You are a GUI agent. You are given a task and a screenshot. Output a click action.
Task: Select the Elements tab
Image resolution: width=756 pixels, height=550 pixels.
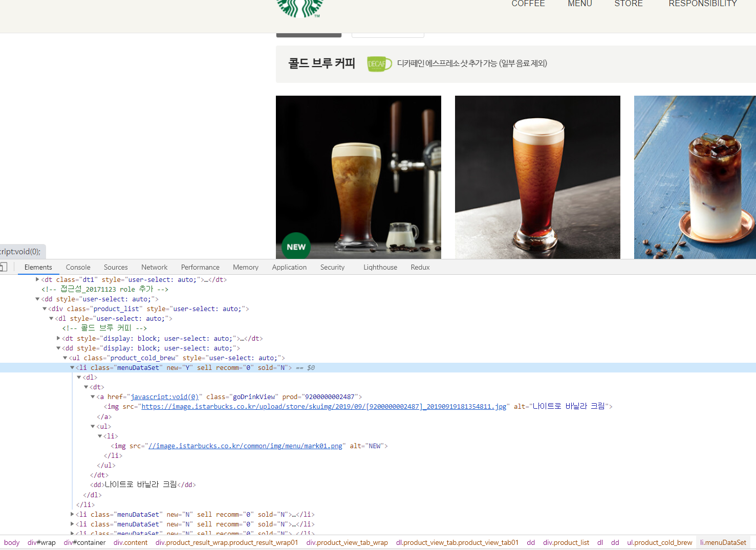(38, 267)
